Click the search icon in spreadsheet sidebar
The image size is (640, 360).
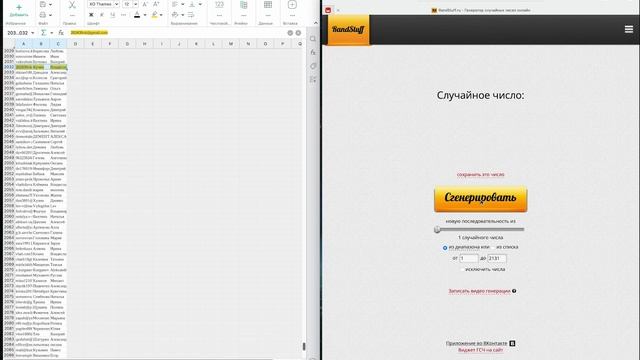(x=313, y=39)
